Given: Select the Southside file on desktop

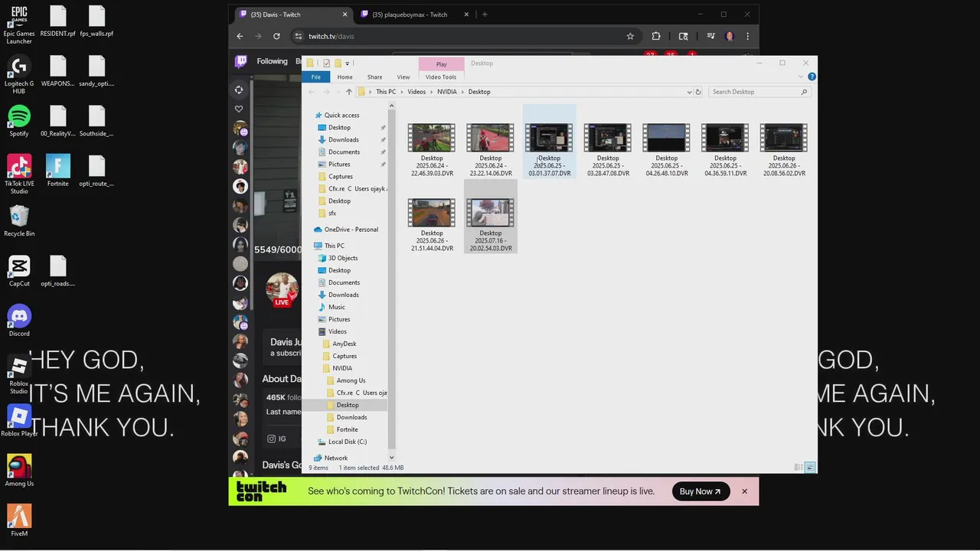Looking at the screenshot, I should [x=96, y=121].
